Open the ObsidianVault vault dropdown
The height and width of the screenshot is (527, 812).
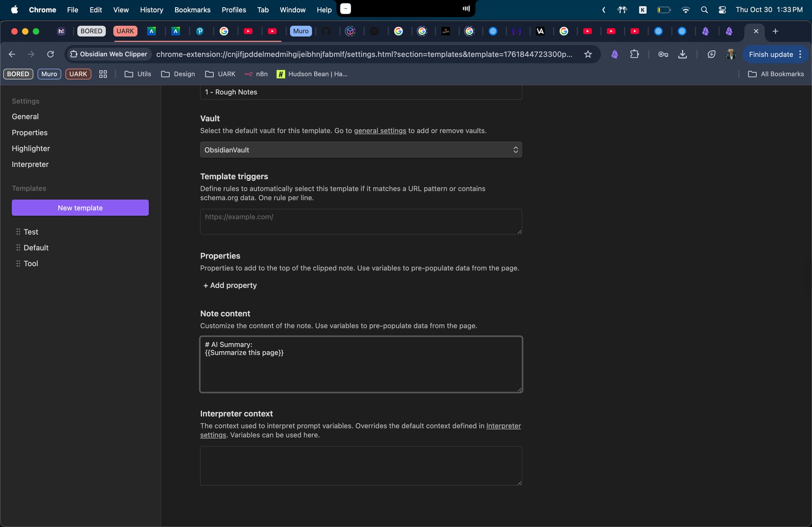click(x=361, y=150)
